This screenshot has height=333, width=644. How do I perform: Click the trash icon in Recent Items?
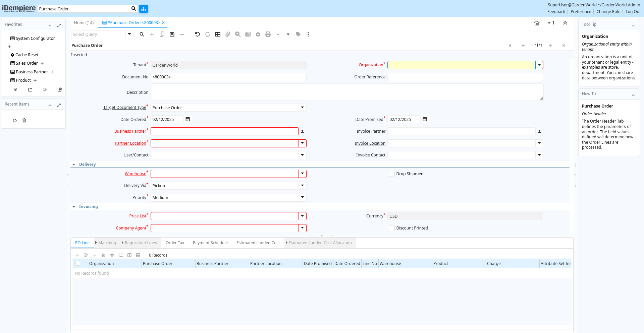(24, 121)
